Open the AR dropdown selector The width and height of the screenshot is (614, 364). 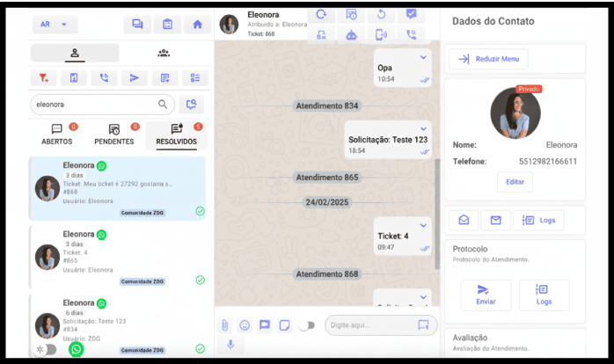[55, 25]
